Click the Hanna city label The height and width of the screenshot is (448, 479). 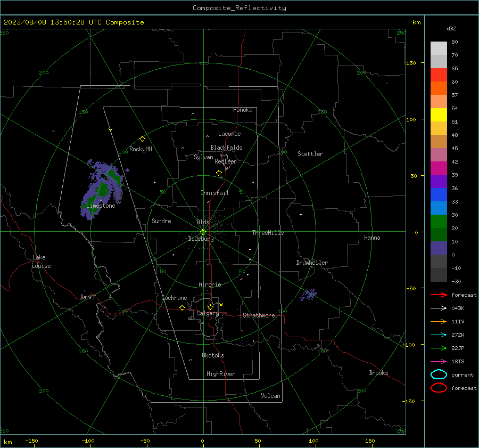click(x=372, y=238)
